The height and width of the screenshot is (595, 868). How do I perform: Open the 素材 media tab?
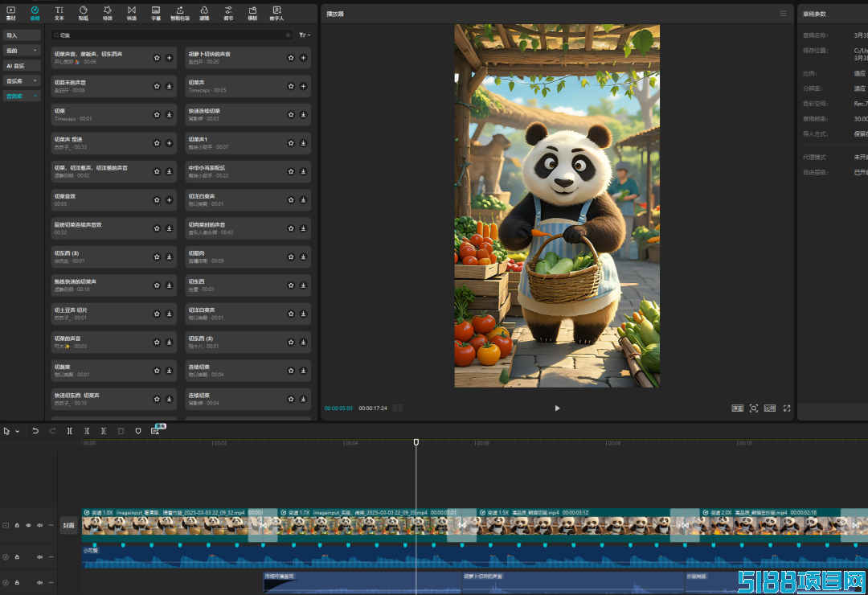(x=10, y=14)
